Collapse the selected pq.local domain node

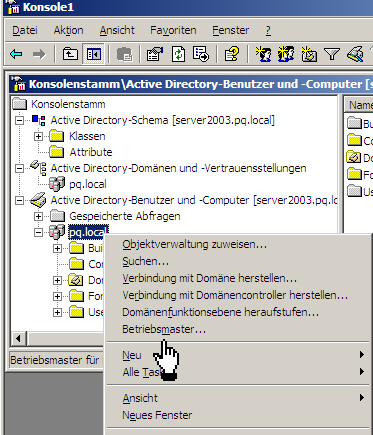click(38, 232)
